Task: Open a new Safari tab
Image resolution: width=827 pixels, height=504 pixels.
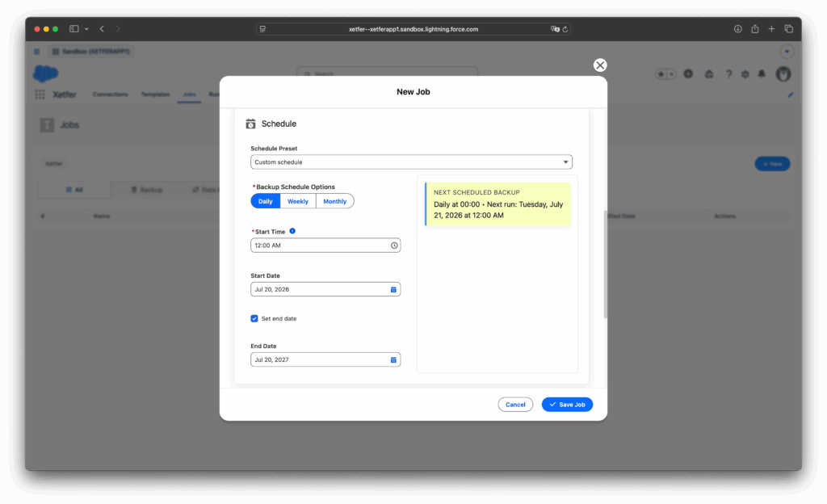Action: 771,29
